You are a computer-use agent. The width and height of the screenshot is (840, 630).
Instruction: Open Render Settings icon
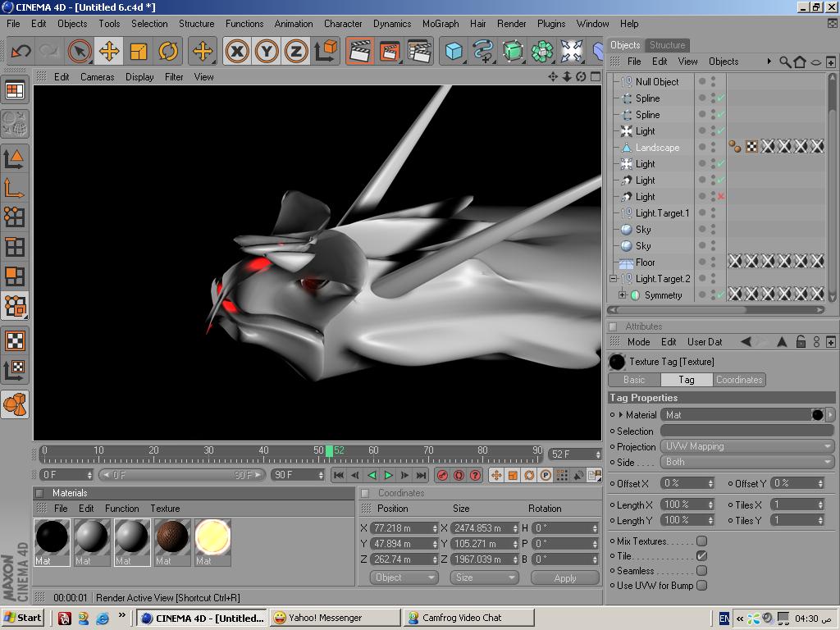click(x=419, y=52)
